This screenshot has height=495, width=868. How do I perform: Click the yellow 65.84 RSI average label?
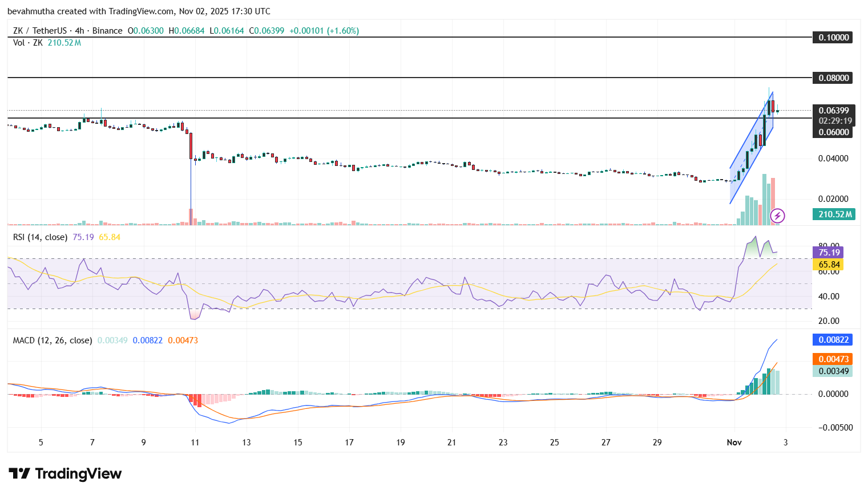pos(830,264)
